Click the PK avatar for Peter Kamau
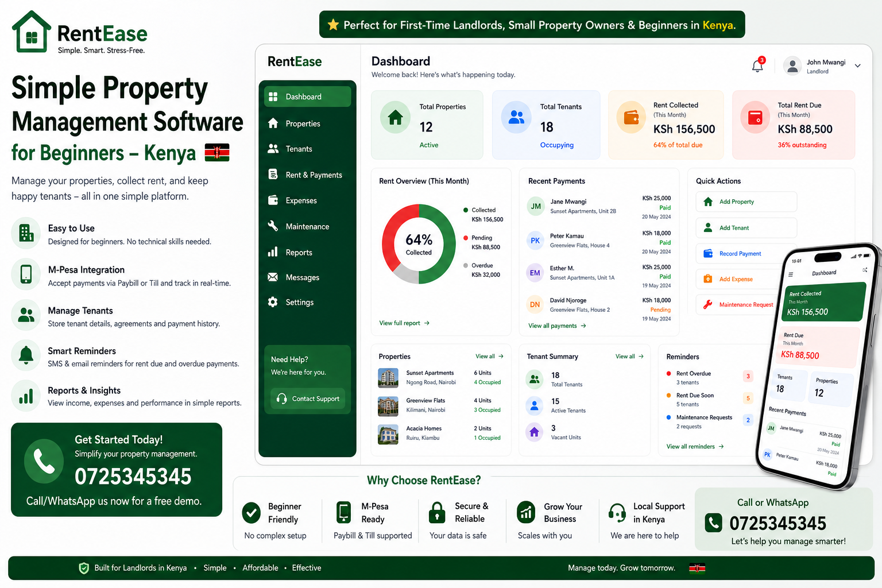This screenshot has width=882, height=588. point(535,241)
